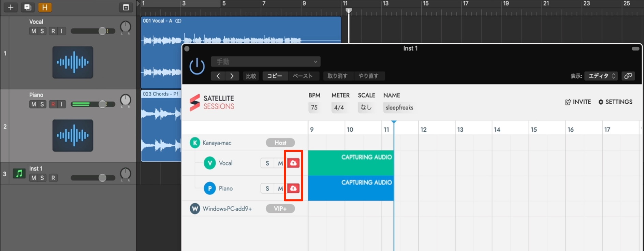Solo the Vocal channel in Satellite

click(x=267, y=163)
